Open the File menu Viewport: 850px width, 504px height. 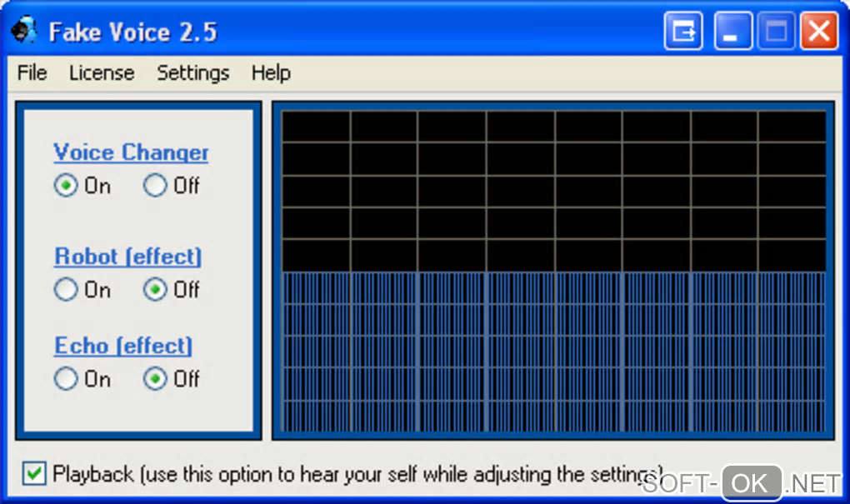tap(32, 72)
